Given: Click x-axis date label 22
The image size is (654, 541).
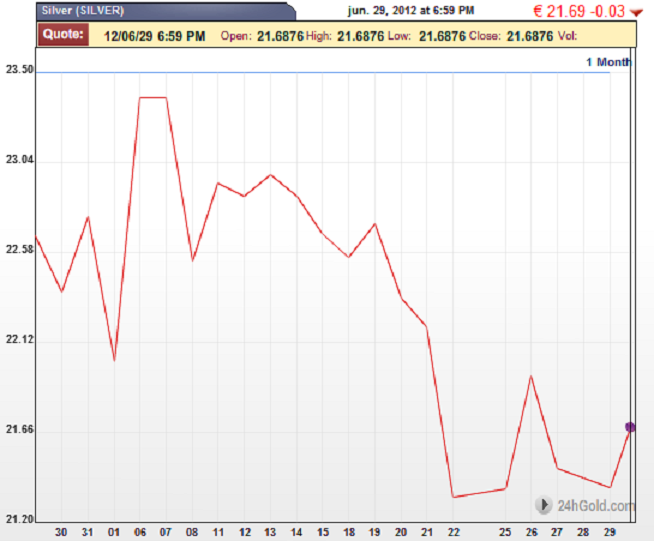Looking at the screenshot, I should (x=453, y=532).
